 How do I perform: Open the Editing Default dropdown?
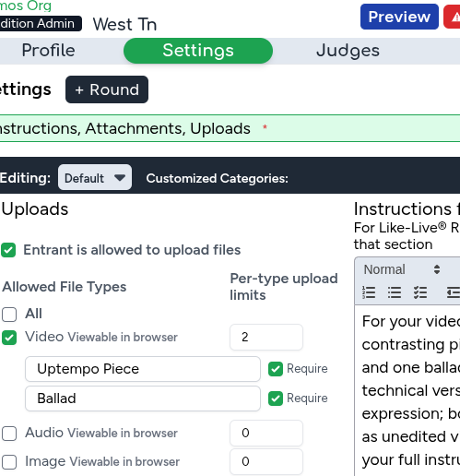[95, 177]
